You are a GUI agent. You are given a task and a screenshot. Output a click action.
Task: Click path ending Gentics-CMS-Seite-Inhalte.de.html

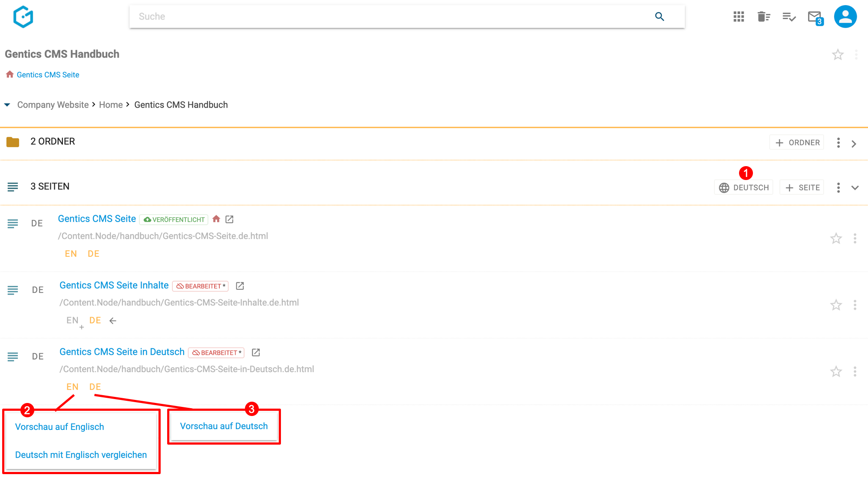click(x=179, y=302)
